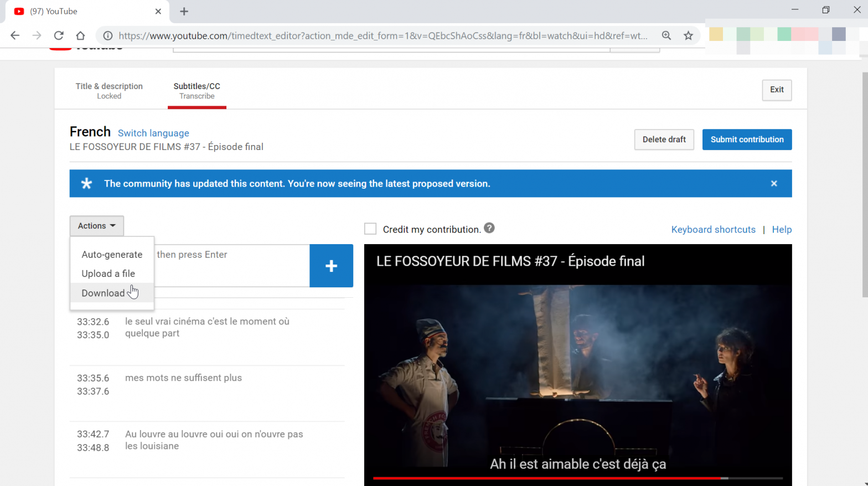Choose Upload a file option

tap(112, 273)
